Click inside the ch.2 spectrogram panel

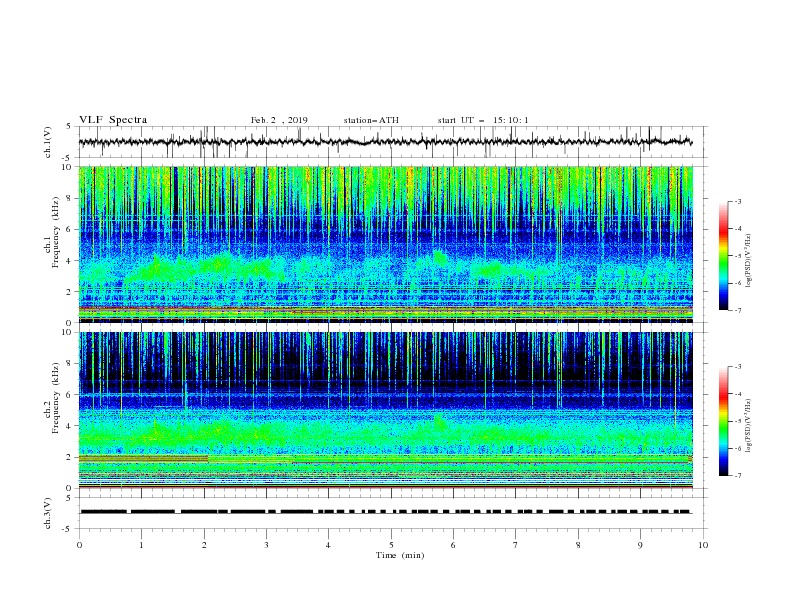coord(386,410)
